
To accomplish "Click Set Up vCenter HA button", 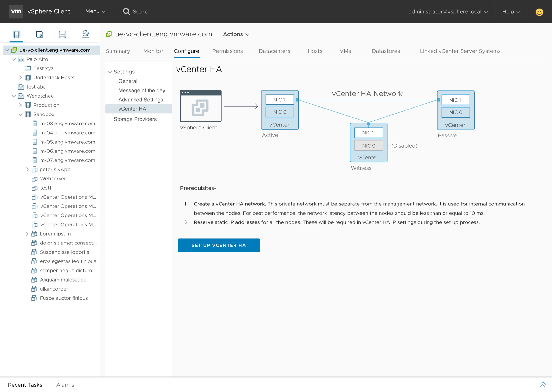I will (x=219, y=245).
